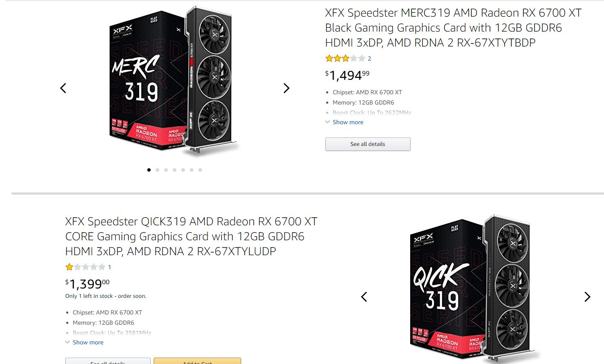Image resolution: width=604 pixels, height=364 pixels.
Task: Open the XFX Speedster QICK319 product title
Action: (191, 236)
